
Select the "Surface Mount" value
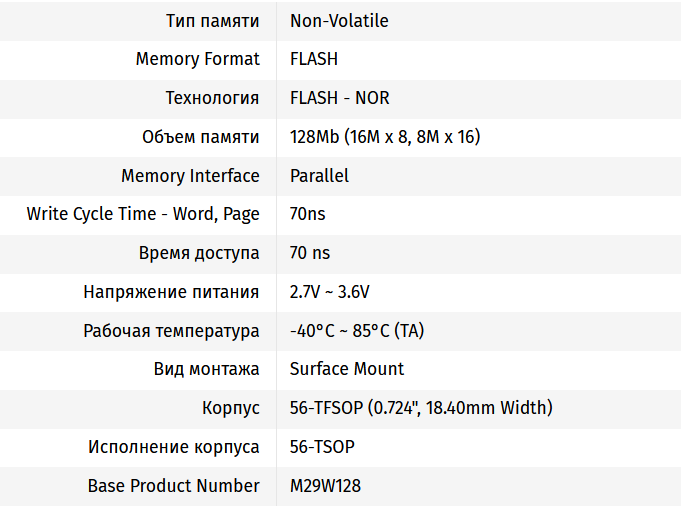(x=347, y=369)
